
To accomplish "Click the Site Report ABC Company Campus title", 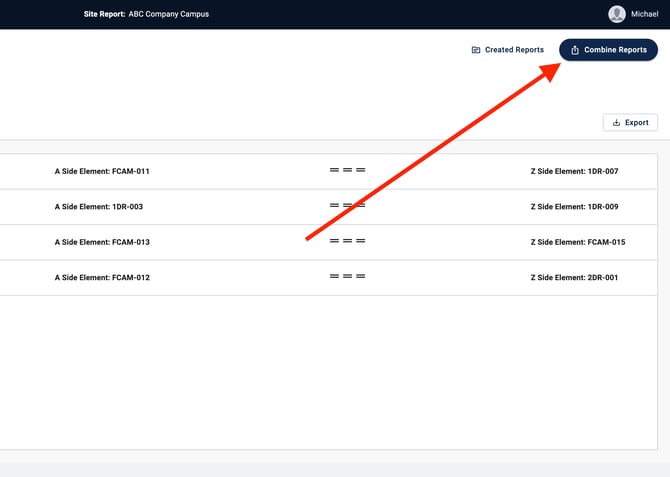I will click(146, 14).
